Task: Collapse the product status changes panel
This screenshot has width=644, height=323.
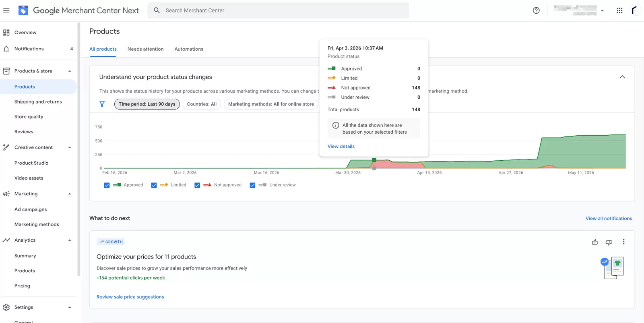Action: (622, 77)
